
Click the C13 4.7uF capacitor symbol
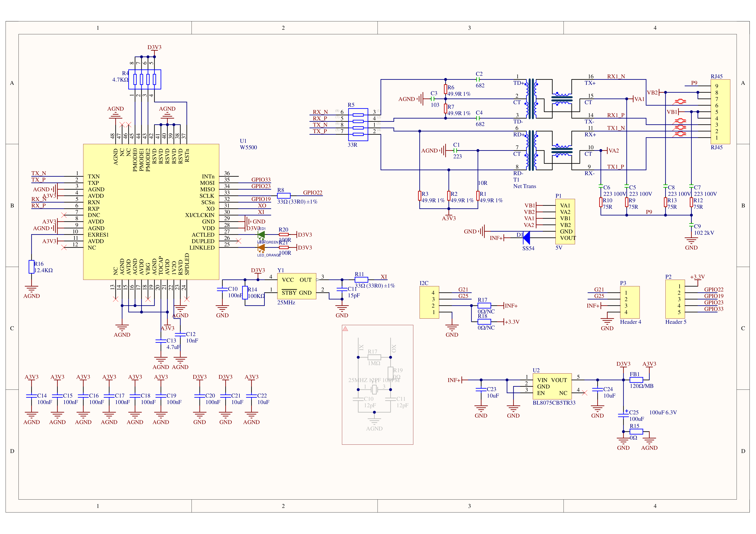(161, 341)
